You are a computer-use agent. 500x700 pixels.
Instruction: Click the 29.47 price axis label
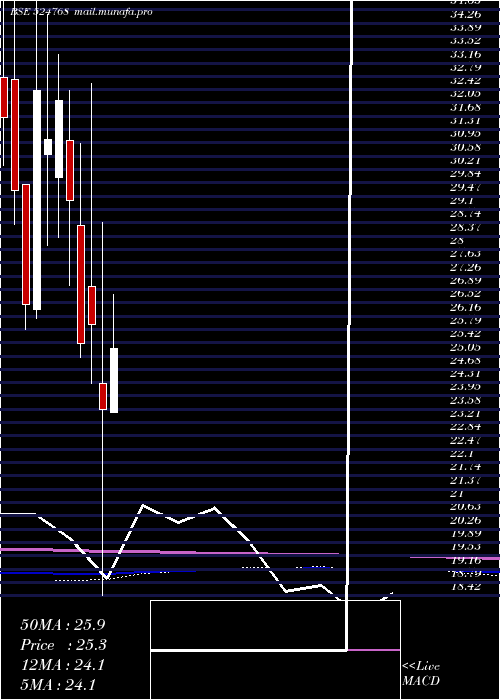click(466, 187)
